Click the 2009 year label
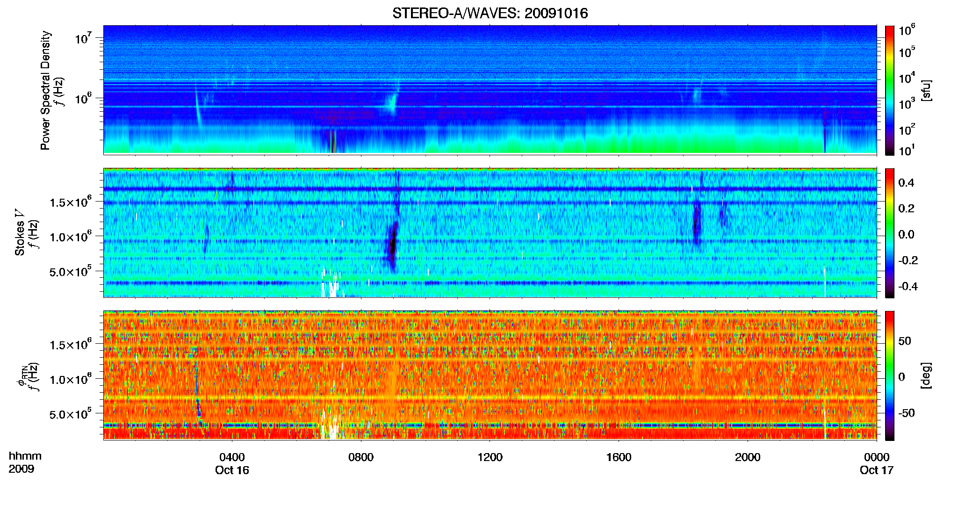The image size is (980, 505). 22,469
